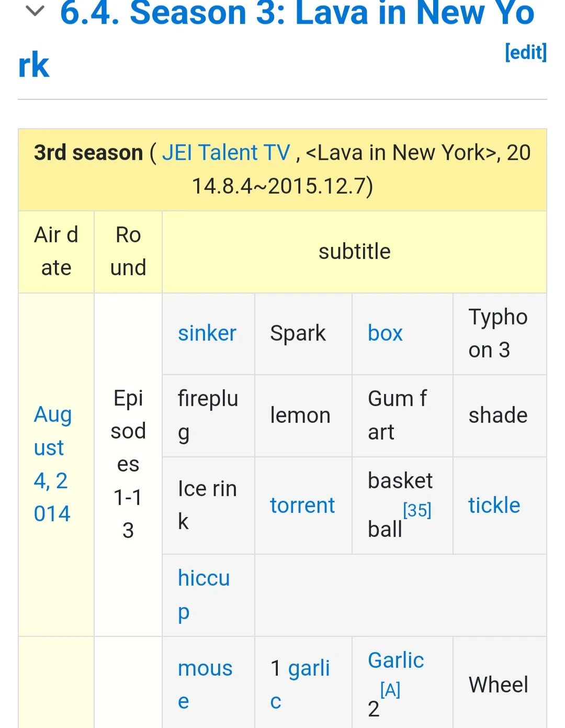Click the Episodes 1-13 round cell
This screenshot has width=565, height=728.
coord(128,464)
